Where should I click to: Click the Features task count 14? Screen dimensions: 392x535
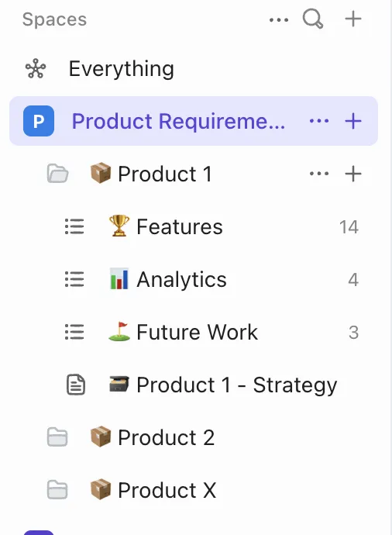[349, 227]
